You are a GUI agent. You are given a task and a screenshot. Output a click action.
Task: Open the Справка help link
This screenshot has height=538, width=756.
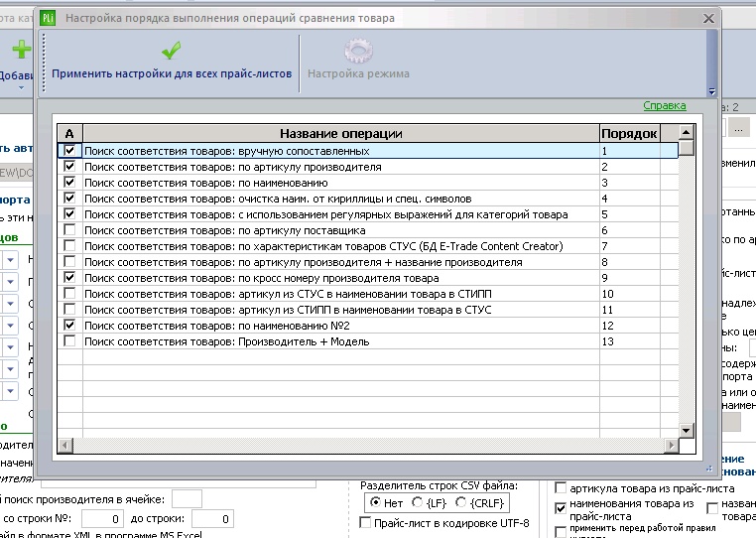click(x=665, y=105)
